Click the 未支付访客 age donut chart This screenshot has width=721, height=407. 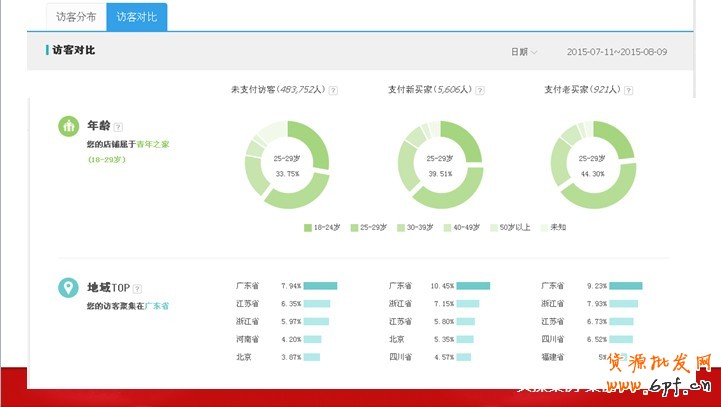pos(287,165)
